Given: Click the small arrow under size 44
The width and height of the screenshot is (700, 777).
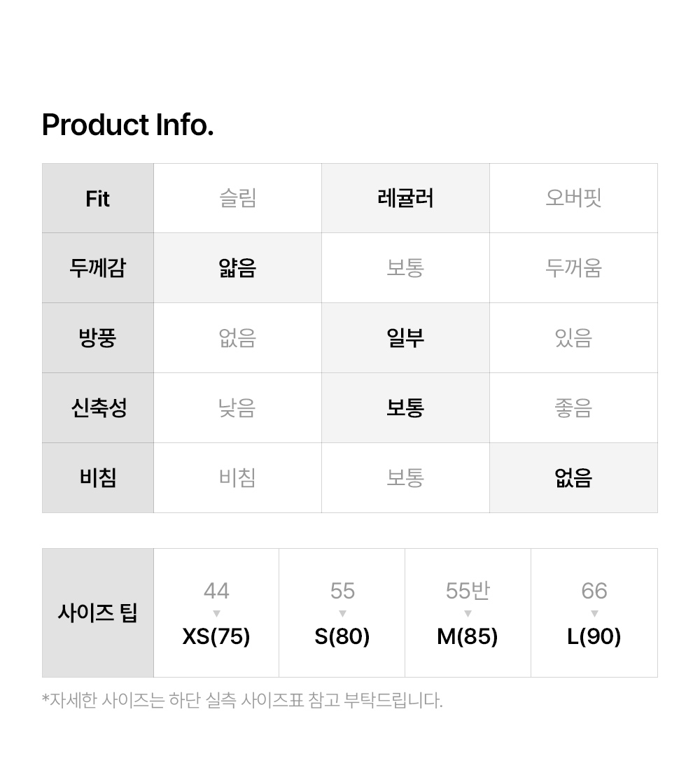Looking at the screenshot, I should click(x=216, y=614).
